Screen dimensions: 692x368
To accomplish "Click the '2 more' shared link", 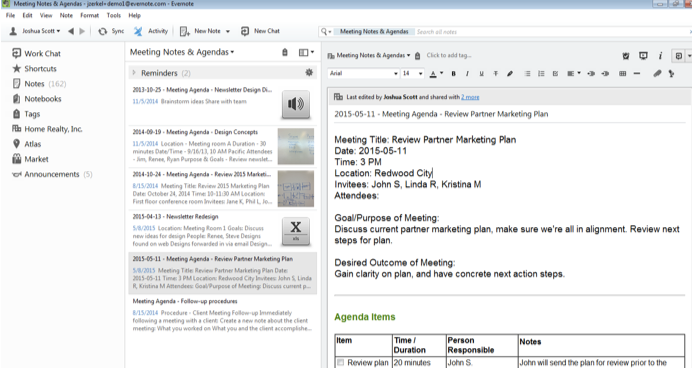I will coord(470,97).
